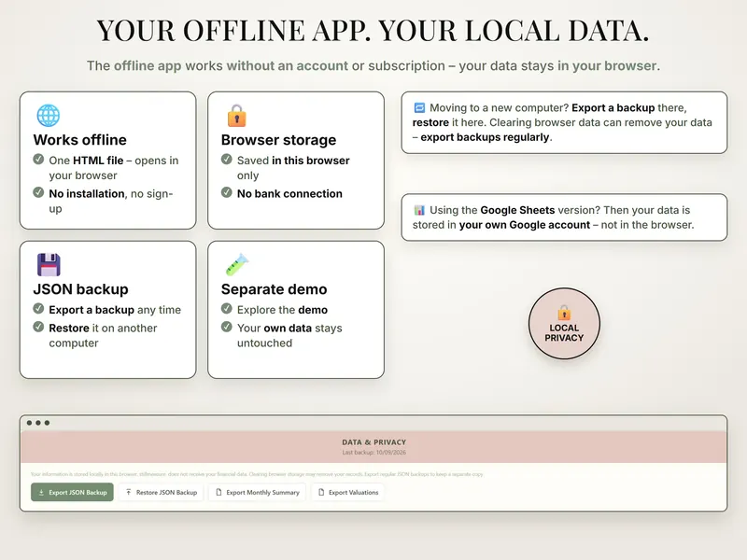Click the padlock icon inside the Local Privacy badge
747x560 pixels.
tap(564, 313)
